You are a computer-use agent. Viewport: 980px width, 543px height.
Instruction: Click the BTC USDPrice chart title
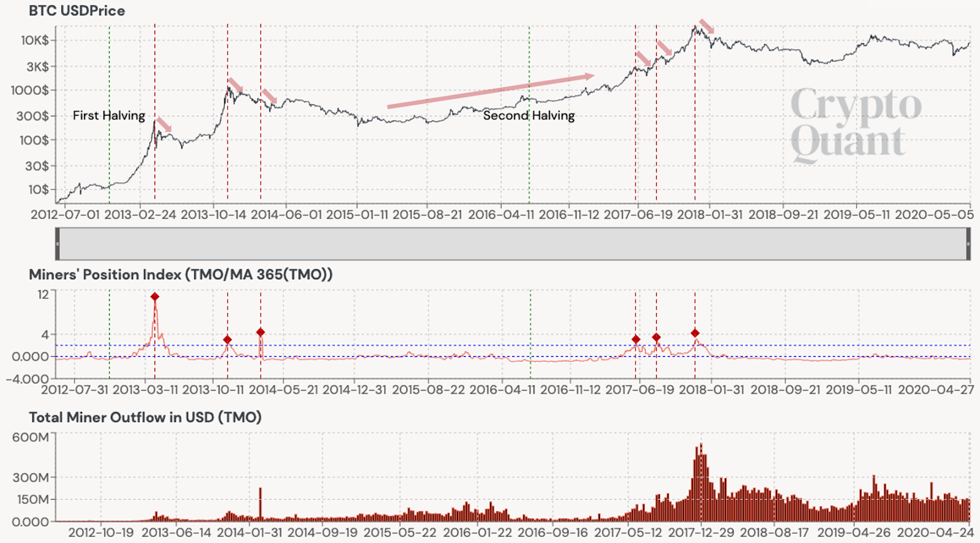click(77, 10)
